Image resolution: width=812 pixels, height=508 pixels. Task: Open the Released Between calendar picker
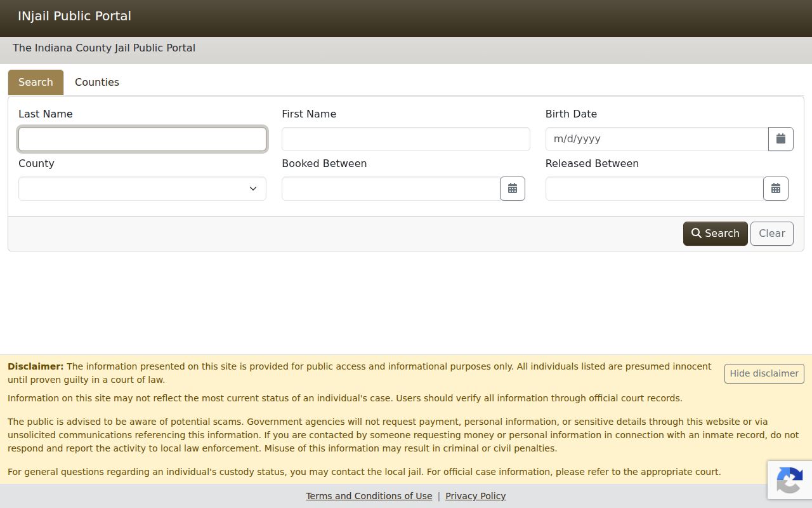pos(776,189)
